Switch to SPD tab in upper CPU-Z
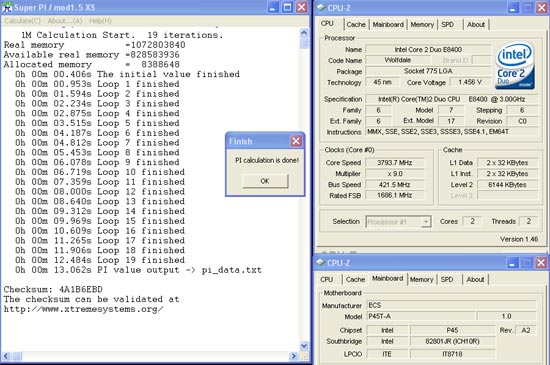Image resolution: width=550 pixels, height=365 pixels. coord(448,25)
